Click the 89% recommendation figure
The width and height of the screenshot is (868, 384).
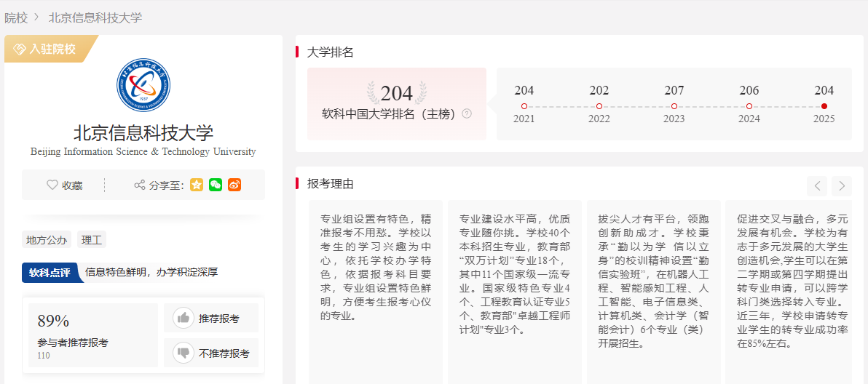click(x=53, y=321)
